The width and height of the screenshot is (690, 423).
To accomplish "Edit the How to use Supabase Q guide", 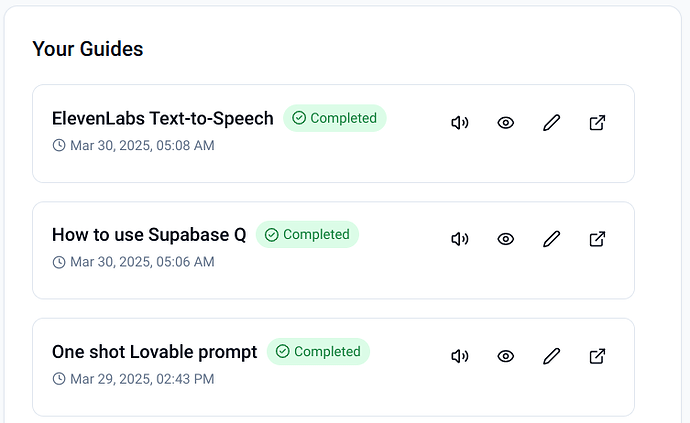I will tap(551, 239).
